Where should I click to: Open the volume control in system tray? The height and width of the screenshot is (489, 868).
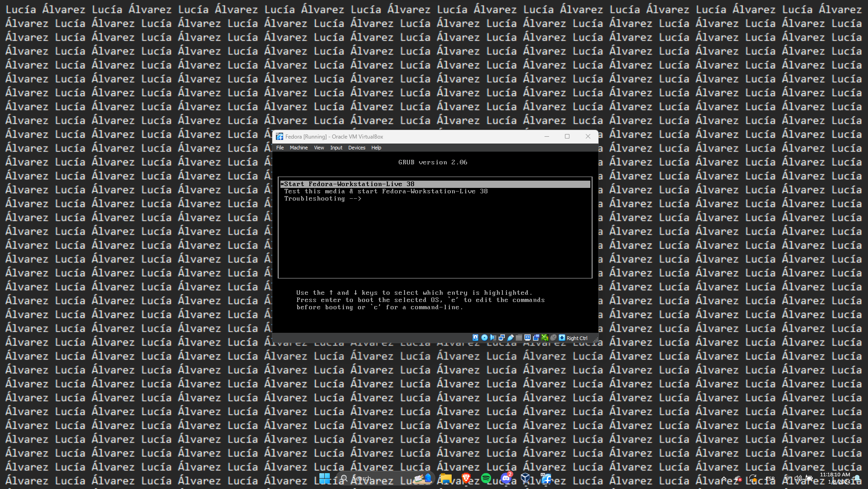click(798, 478)
